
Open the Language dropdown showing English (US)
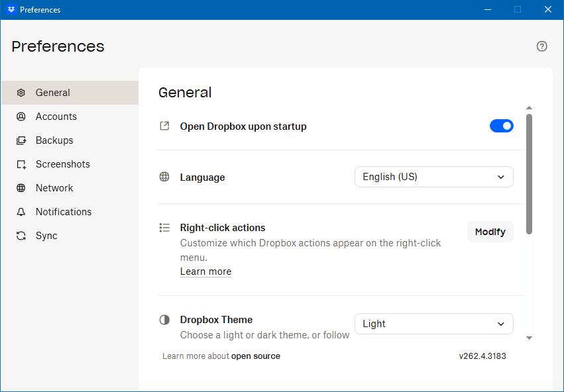coord(434,177)
